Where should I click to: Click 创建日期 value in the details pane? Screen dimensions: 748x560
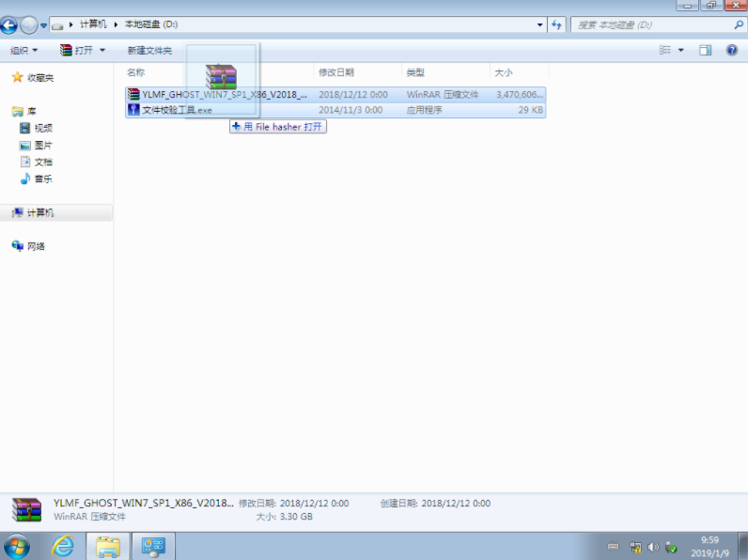[x=456, y=504]
